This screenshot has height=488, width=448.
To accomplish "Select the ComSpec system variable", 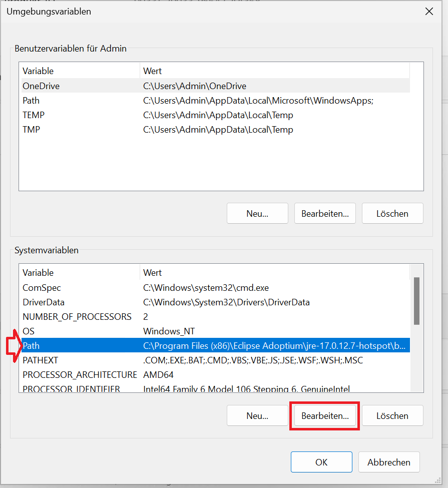I will coord(215,288).
